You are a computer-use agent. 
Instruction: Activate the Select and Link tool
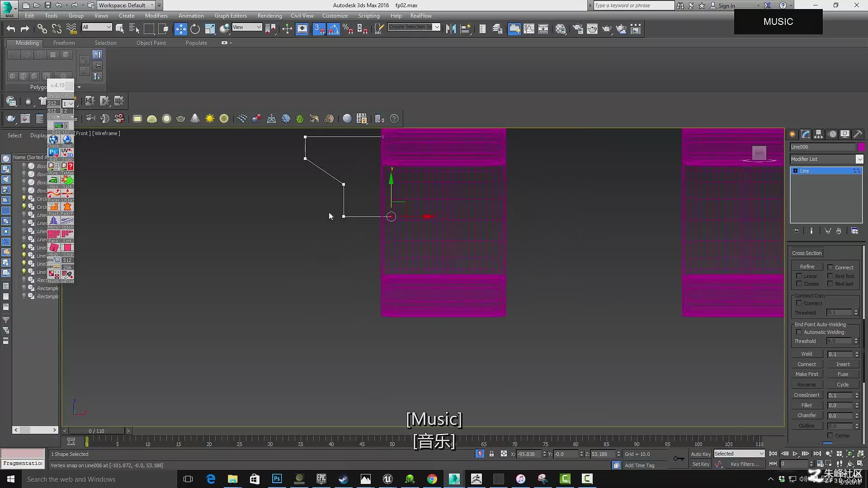(42, 29)
